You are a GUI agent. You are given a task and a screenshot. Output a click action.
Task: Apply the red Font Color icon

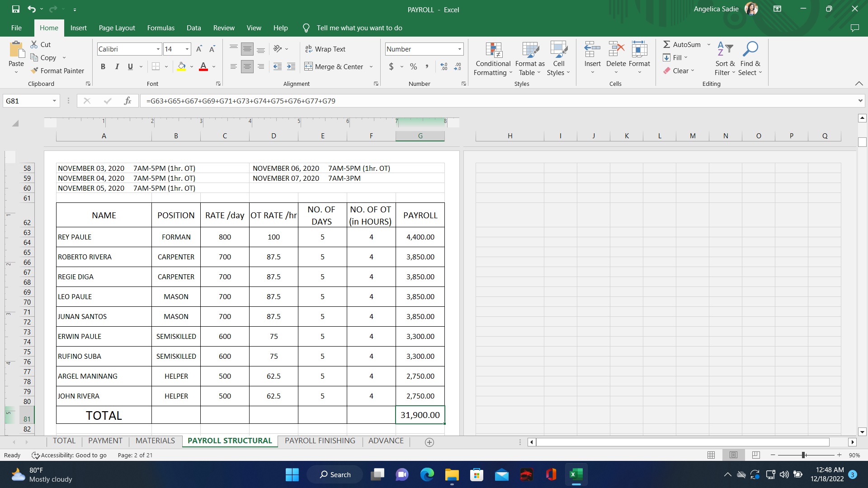click(203, 66)
